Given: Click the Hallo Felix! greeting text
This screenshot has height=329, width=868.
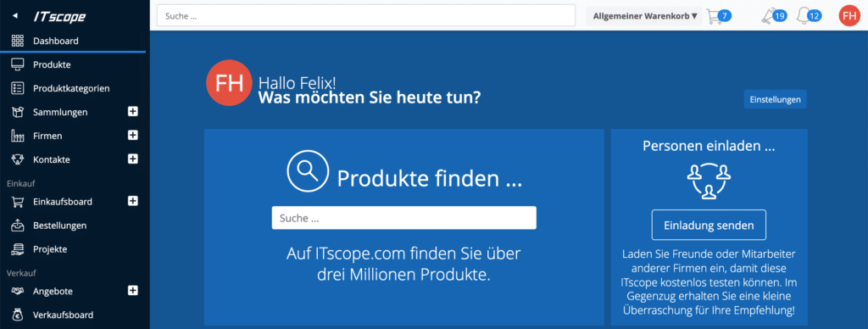Looking at the screenshot, I should tap(297, 84).
